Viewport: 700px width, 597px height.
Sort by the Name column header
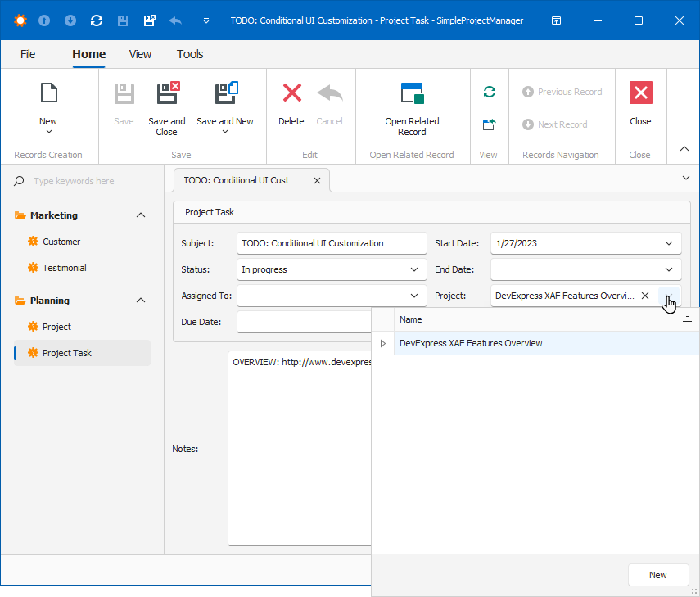point(546,319)
